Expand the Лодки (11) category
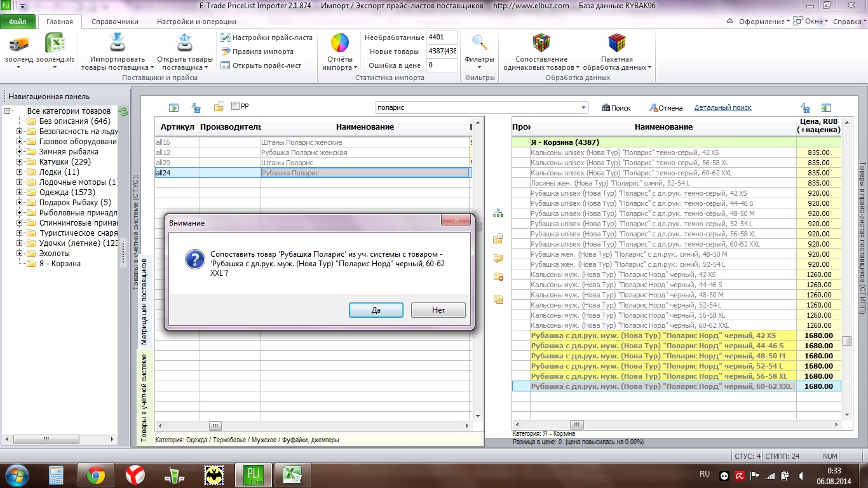Screen dimensions: 868x488 click(x=20, y=172)
